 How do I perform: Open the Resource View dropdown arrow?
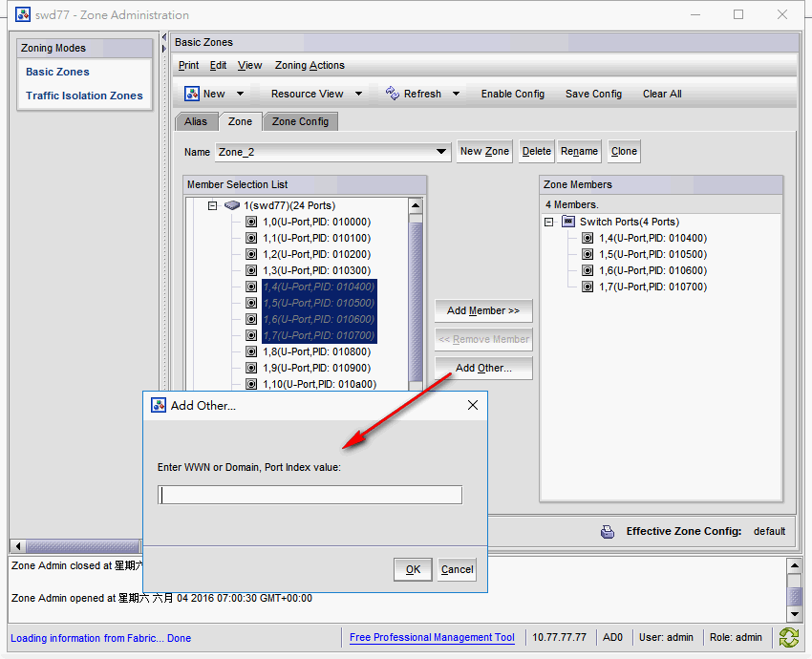click(358, 94)
